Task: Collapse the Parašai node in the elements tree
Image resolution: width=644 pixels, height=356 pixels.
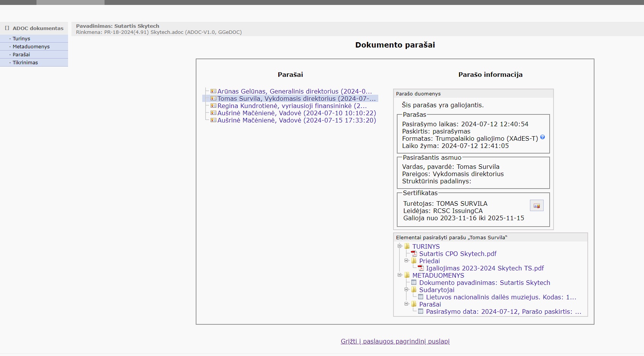Action: 406,304
